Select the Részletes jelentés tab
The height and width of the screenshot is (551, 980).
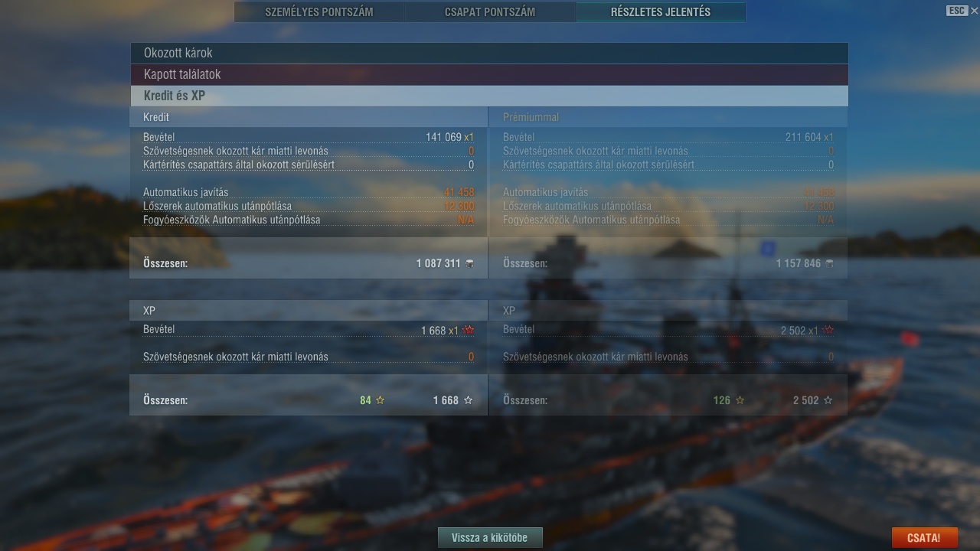[x=660, y=11]
